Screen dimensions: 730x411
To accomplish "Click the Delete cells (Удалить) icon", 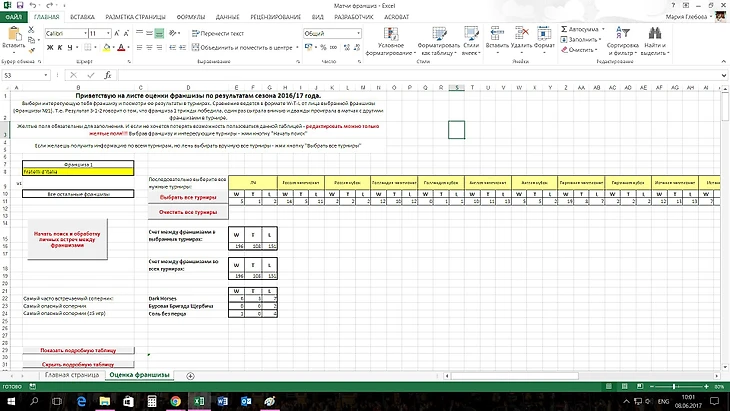I will coord(520,32).
